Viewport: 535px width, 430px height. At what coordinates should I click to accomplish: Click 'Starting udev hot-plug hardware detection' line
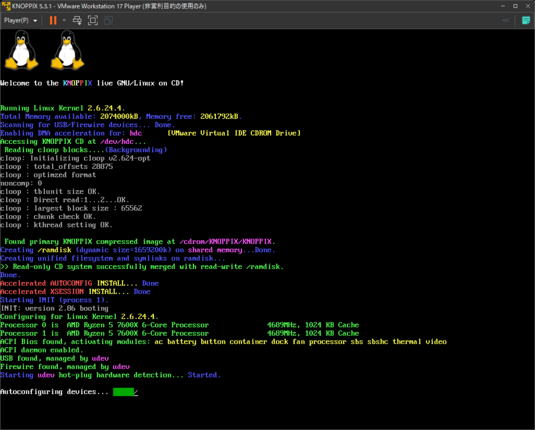(111, 375)
